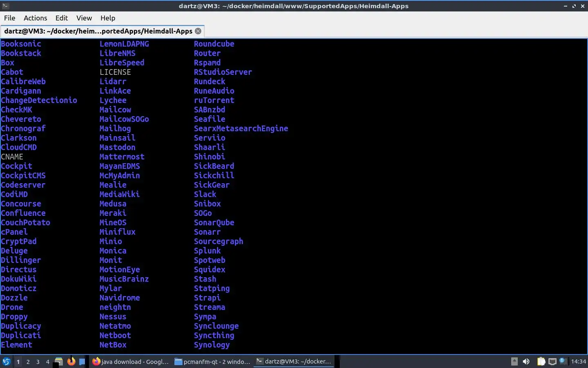Open the Help menu
Screen dimensions: 588x368
coord(108,18)
